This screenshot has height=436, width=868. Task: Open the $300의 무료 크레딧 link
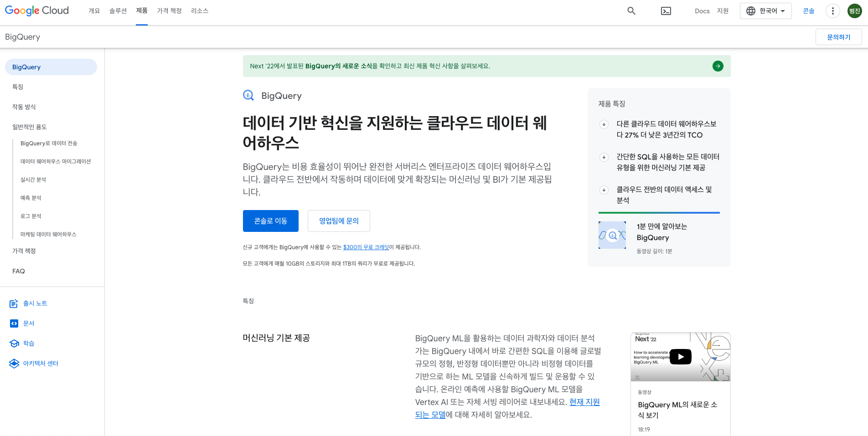point(366,247)
